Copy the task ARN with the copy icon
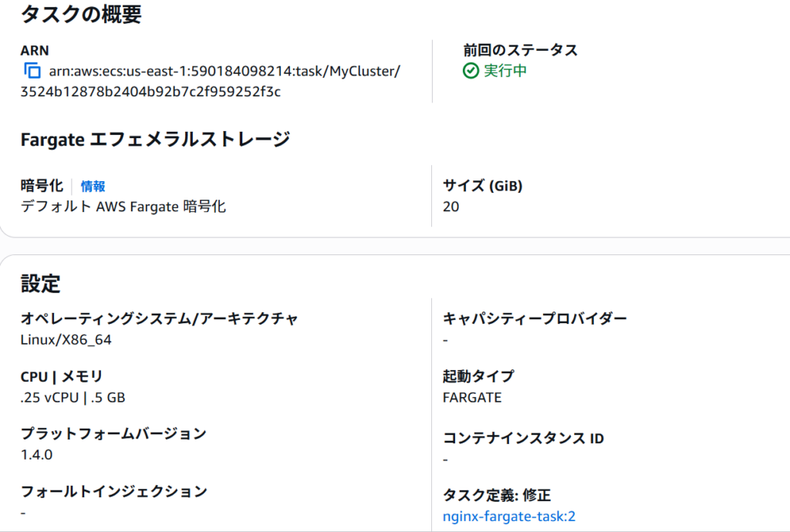This screenshot has width=790, height=532. (32, 70)
